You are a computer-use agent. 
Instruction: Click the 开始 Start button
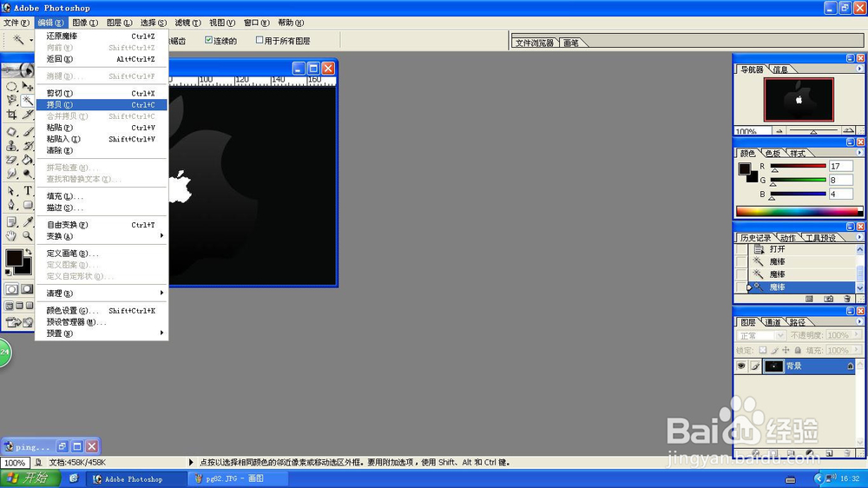coord(28,478)
